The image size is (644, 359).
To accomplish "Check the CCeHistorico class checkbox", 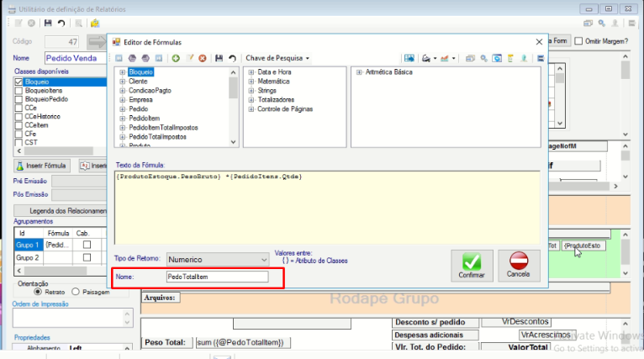I will [18, 117].
